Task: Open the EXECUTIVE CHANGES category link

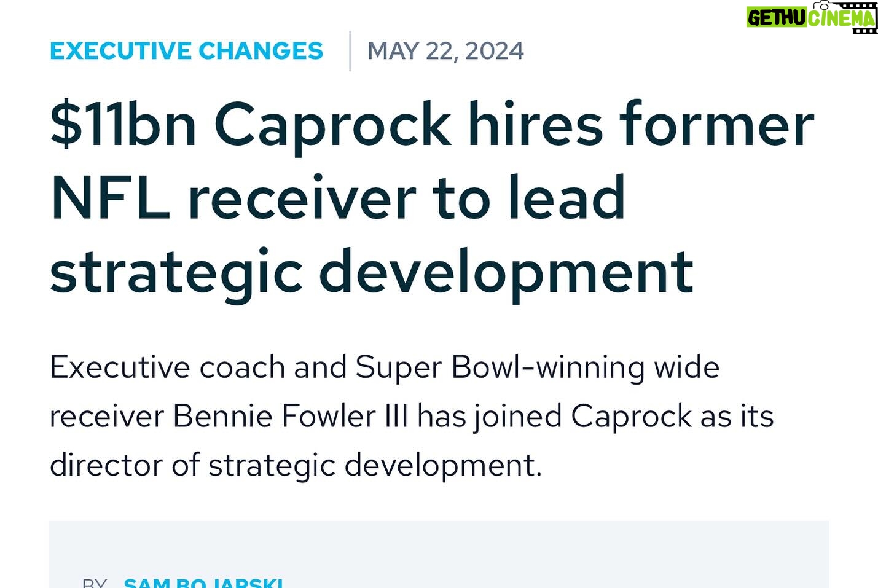Action: 186,51
